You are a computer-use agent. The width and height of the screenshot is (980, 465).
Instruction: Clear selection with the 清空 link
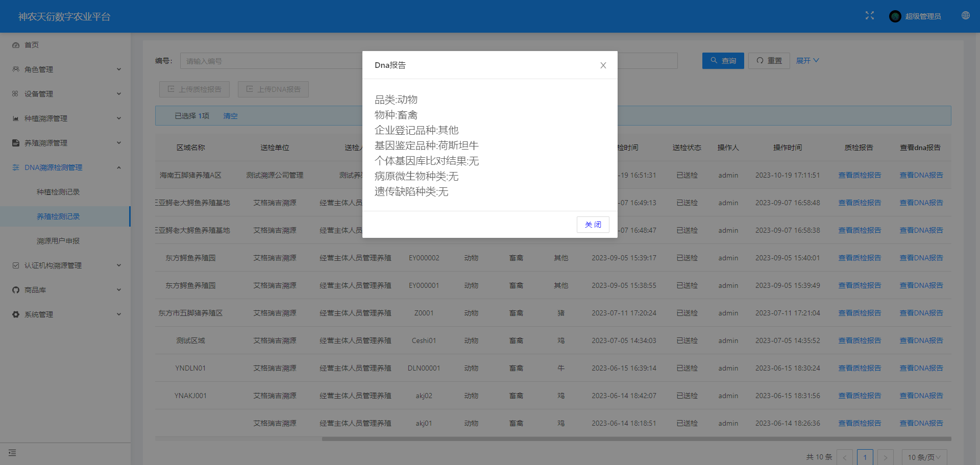point(230,116)
